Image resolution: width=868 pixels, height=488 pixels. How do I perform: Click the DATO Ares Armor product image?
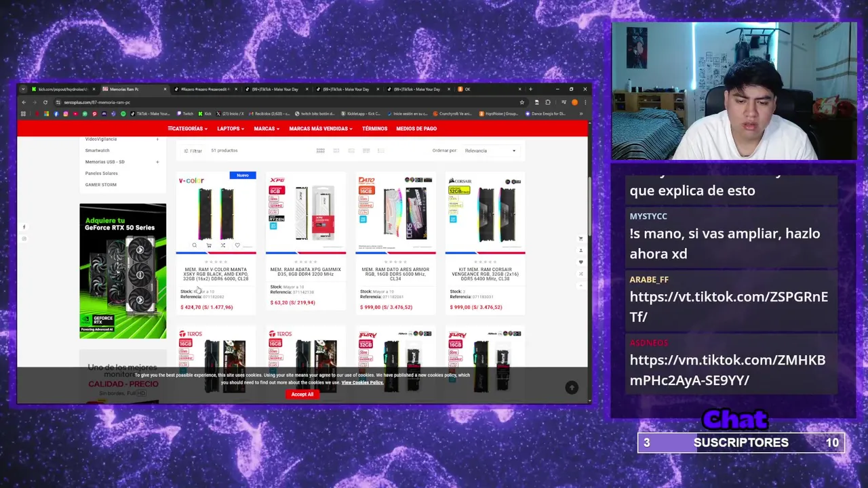pyautogui.click(x=395, y=213)
